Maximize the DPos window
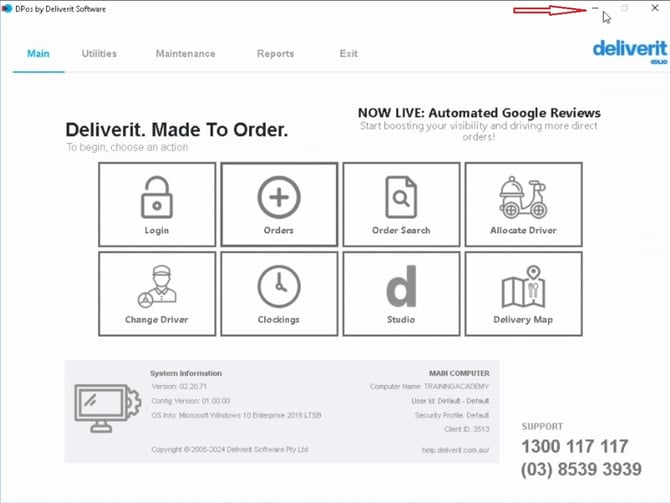 point(625,8)
